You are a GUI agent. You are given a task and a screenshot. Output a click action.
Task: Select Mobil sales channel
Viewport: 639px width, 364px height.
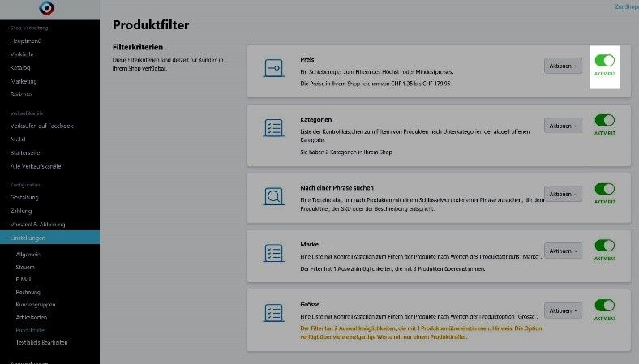coord(18,139)
